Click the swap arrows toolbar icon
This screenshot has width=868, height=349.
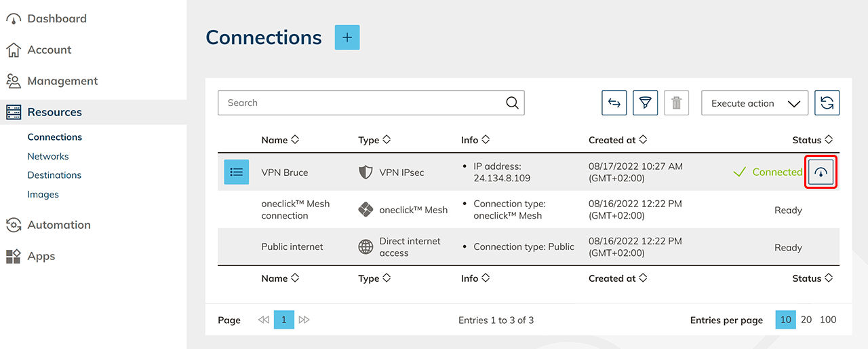pyautogui.click(x=614, y=103)
